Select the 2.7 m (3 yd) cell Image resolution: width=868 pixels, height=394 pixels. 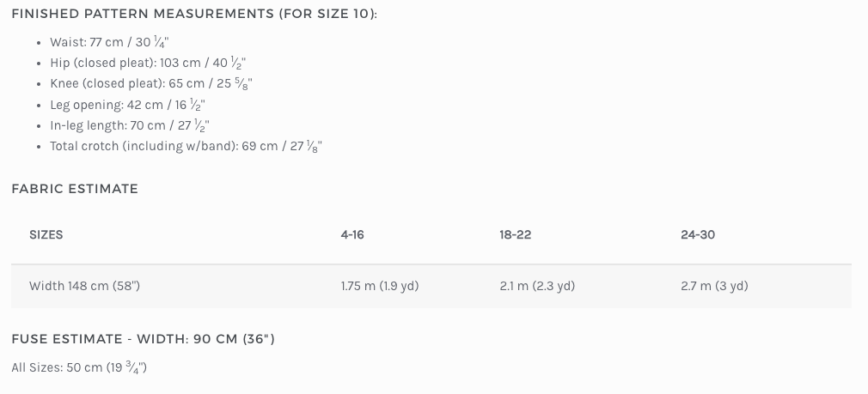click(714, 286)
